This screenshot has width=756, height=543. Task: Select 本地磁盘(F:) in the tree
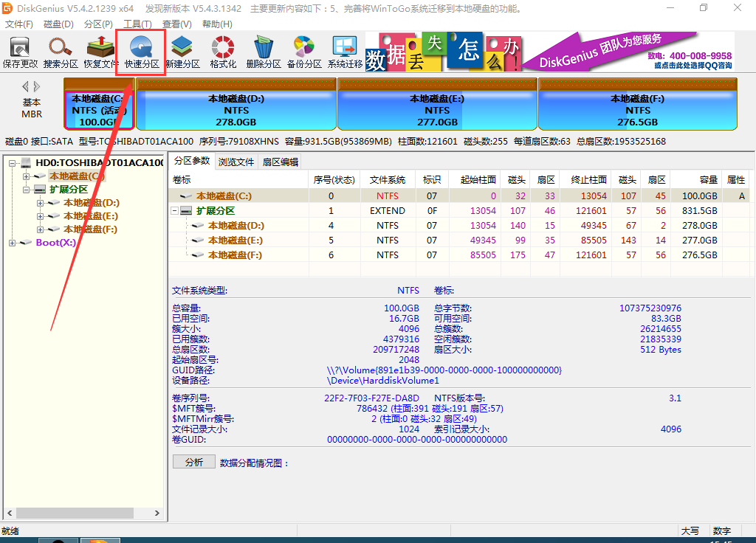(x=91, y=229)
